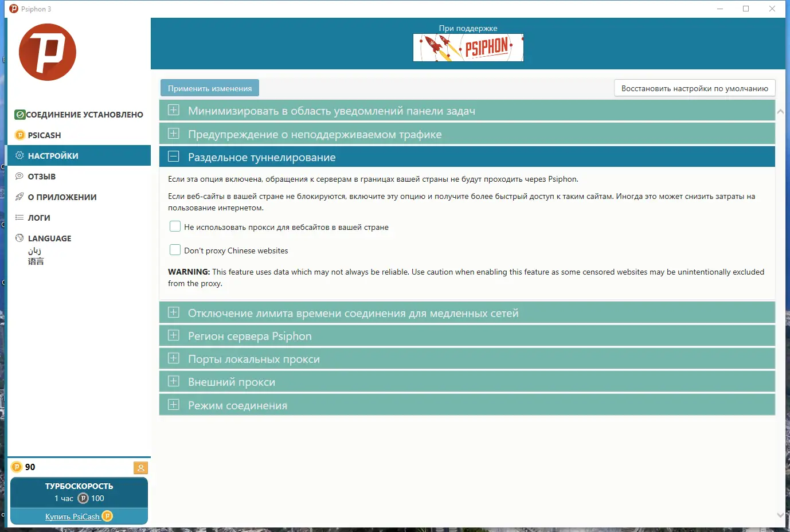Click the Psiphon logo in sidebar
Screen dimensions: 790x532
pos(48,52)
